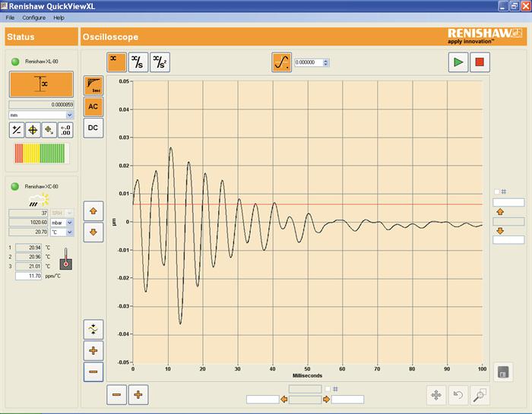Click the signal strength color bar
The height and width of the screenshot is (414, 532).
click(x=41, y=153)
